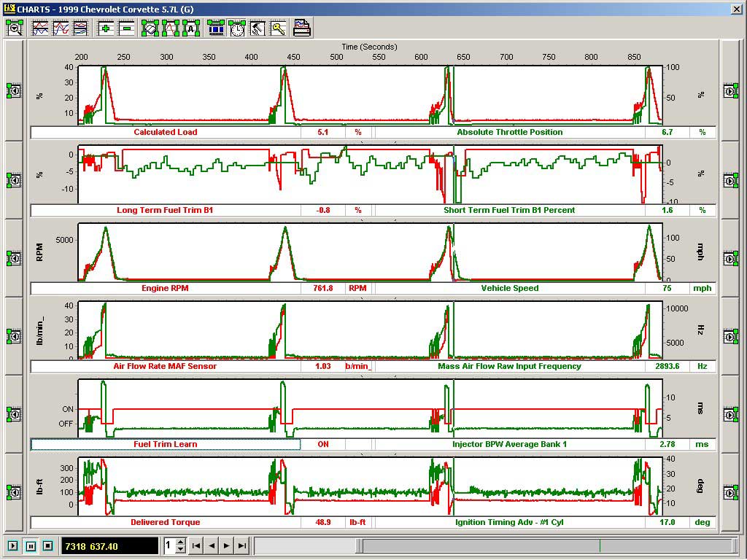The height and width of the screenshot is (560, 747).
Task: Click the selector icon for the Delivered Torque trace
Action: [x=14, y=492]
